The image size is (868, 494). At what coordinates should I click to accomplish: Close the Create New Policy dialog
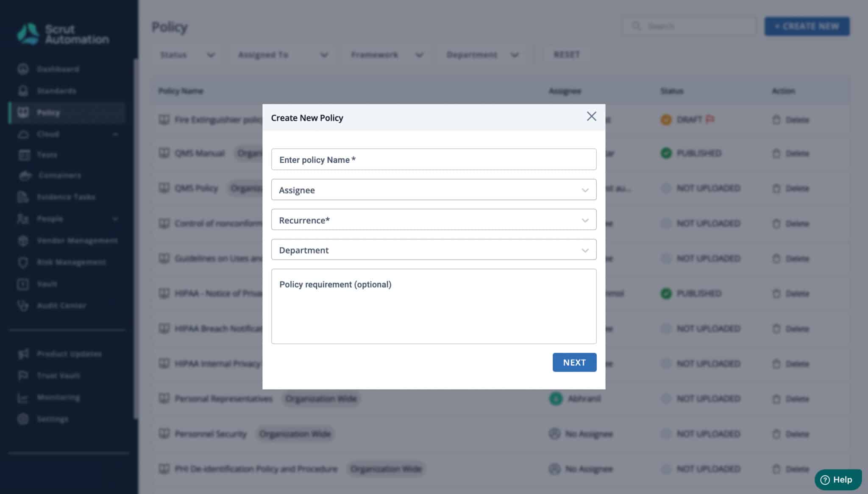pos(591,117)
